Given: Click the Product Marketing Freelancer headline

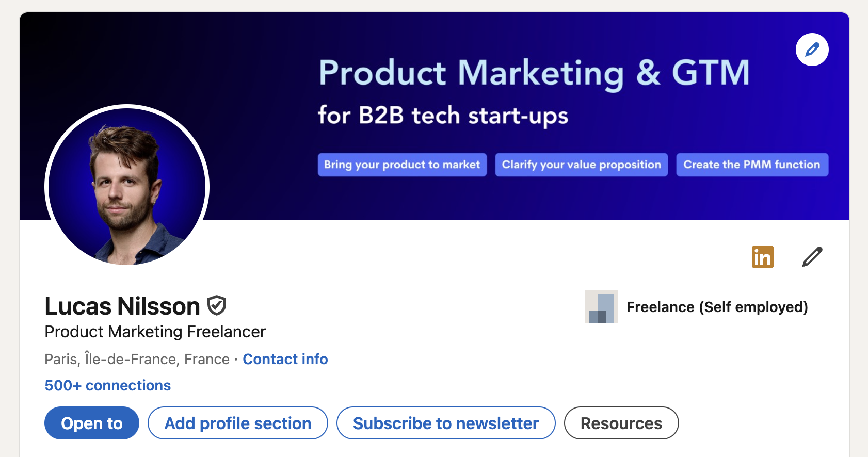Looking at the screenshot, I should [x=155, y=332].
